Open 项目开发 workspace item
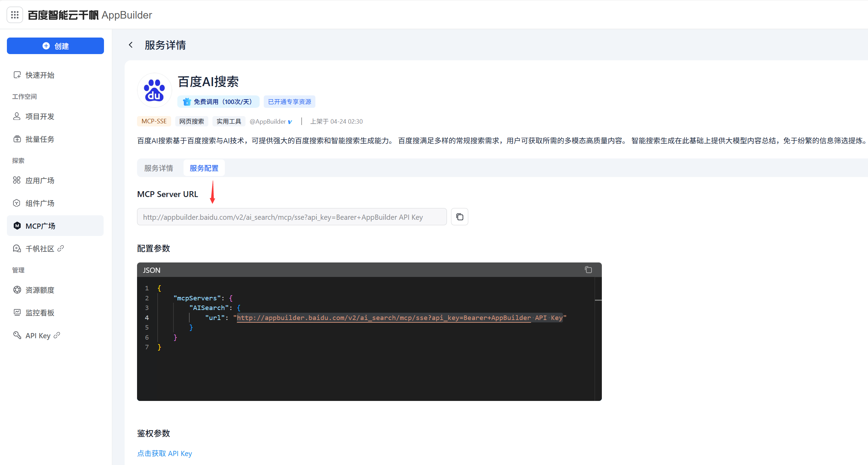Screen dimensions: 868x465 (x=40, y=116)
